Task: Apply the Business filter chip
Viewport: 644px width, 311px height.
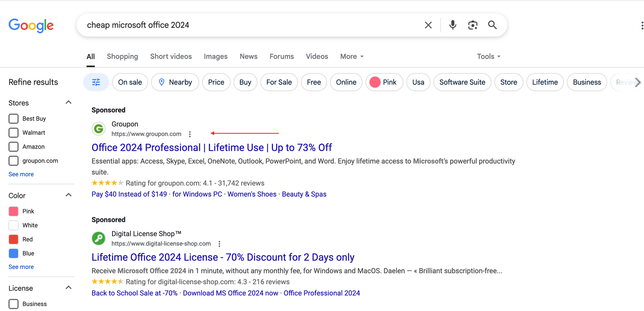Action: pos(587,82)
